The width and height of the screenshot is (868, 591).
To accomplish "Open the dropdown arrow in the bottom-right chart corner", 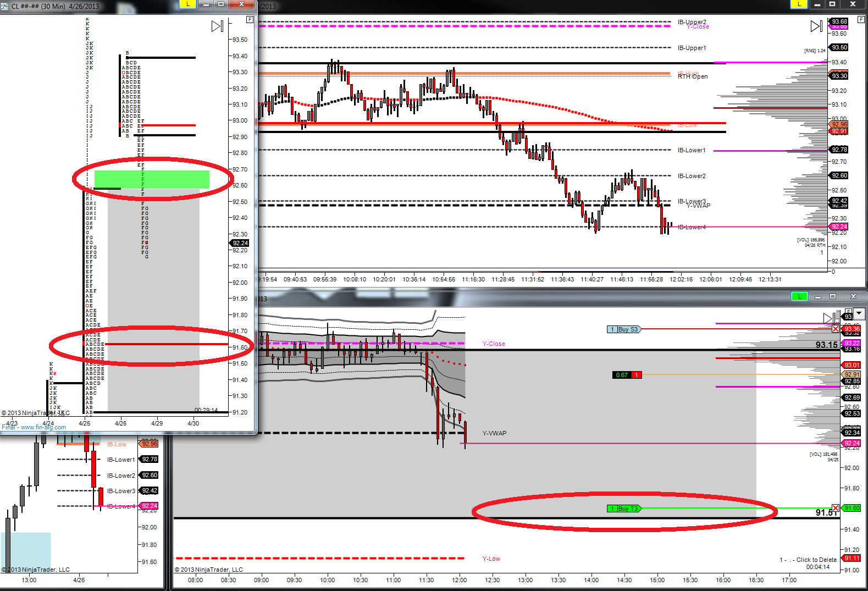I will [859, 314].
